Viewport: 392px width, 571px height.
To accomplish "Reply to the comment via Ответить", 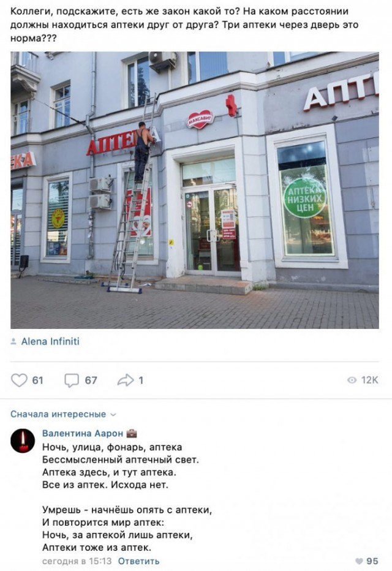I will (138, 561).
